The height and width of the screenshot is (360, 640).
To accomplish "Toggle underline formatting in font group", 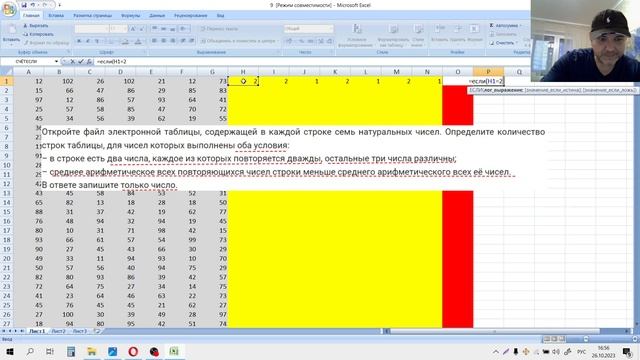I will click(97, 41).
